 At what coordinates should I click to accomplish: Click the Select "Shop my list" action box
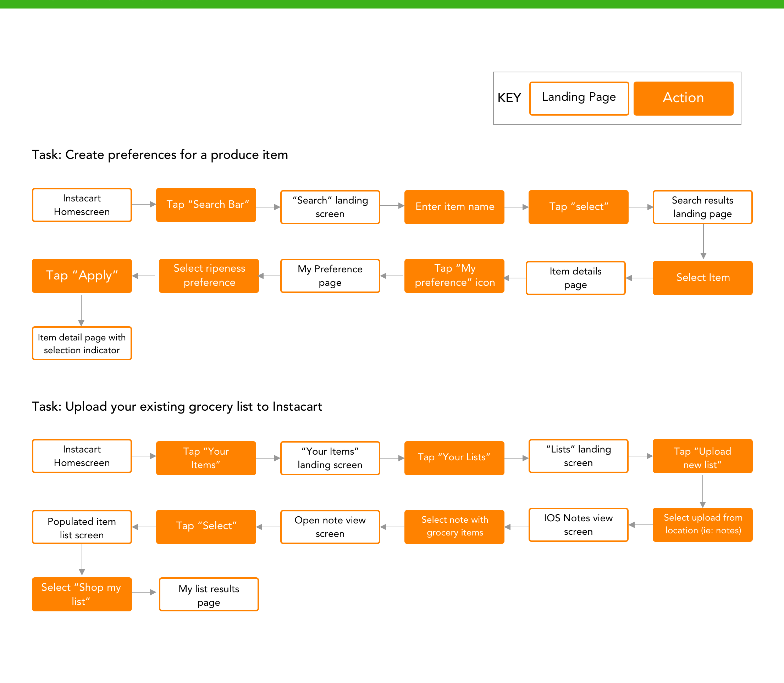click(82, 594)
